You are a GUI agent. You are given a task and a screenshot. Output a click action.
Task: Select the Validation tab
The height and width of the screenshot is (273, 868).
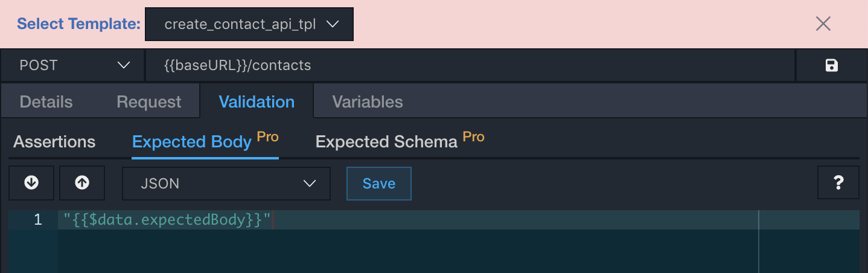pos(257,101)
